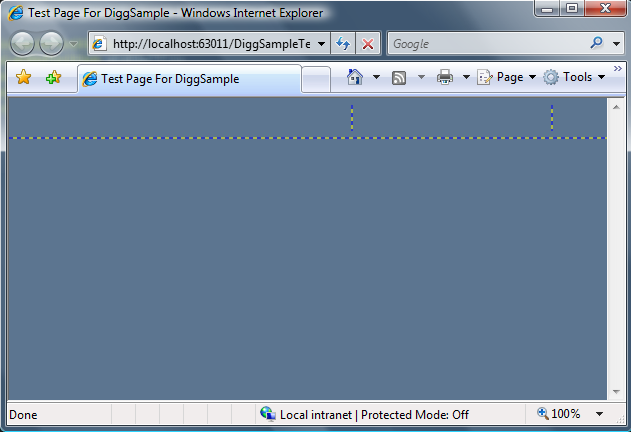Open a new blank tab
631x432 pixels.
click(316, 79)
